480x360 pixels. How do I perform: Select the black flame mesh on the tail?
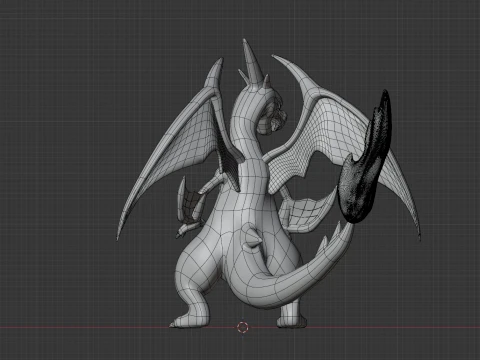coord(365,157)
